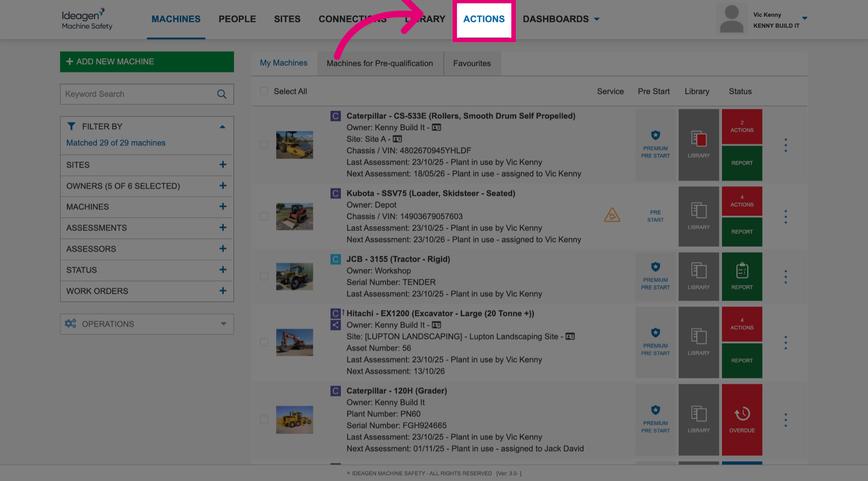868x481 pixels.
Task: Go to the Actions nav tab
Action: click(x=484, y=19)
